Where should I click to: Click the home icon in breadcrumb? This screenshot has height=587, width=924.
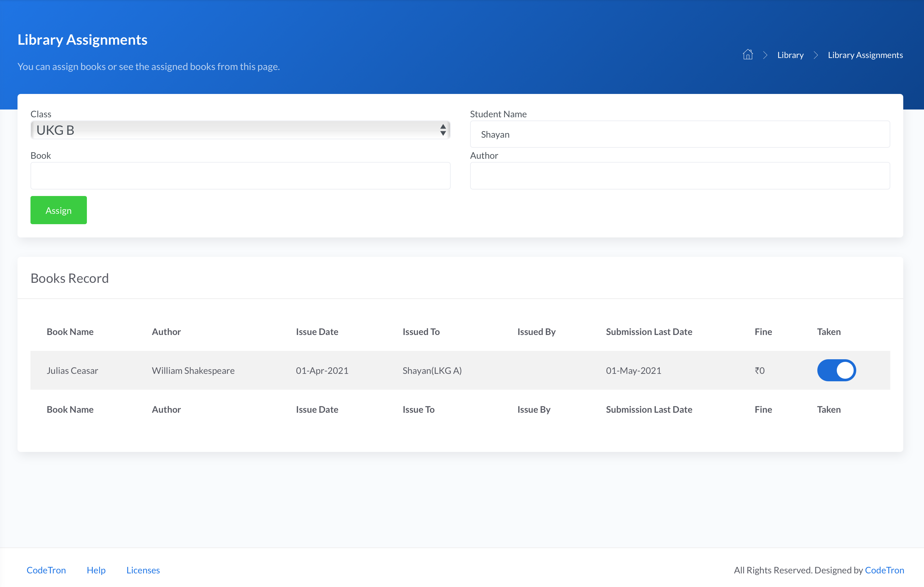tap(748, 55)
